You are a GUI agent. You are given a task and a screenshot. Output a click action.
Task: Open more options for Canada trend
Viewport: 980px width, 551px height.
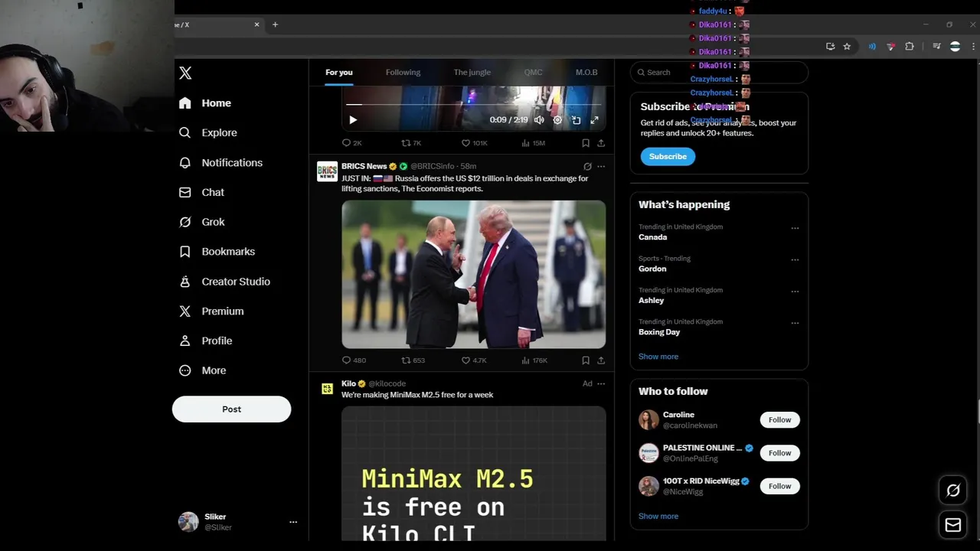(x=795, y=228)
